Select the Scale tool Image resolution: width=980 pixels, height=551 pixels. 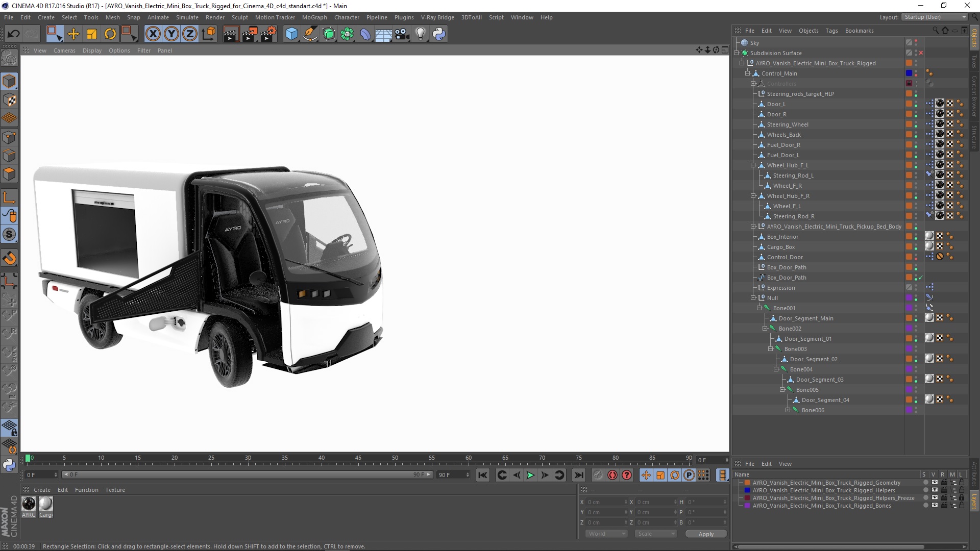[x=92, y=34]
